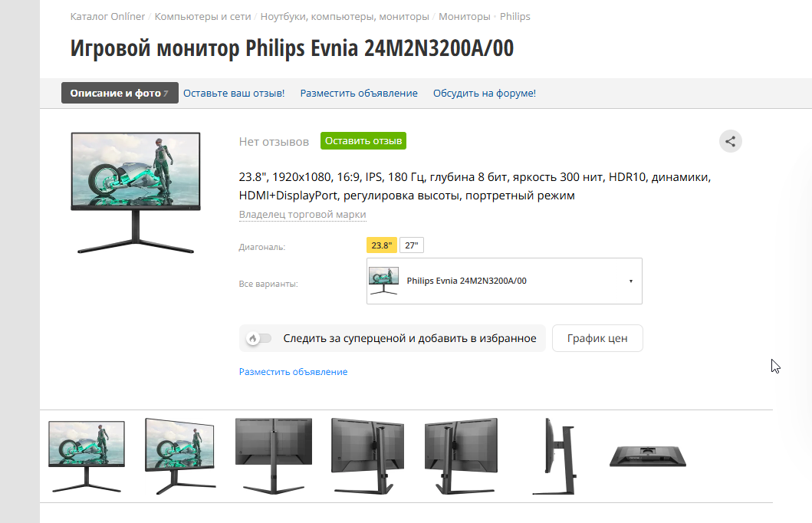Toggle the superprice tracking switch
This screenshot has height=523, width=812.
pos(258,338)
